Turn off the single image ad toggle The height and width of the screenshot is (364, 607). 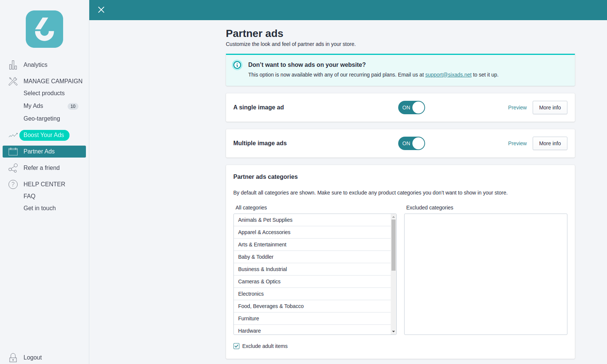[x=411, y=108]
